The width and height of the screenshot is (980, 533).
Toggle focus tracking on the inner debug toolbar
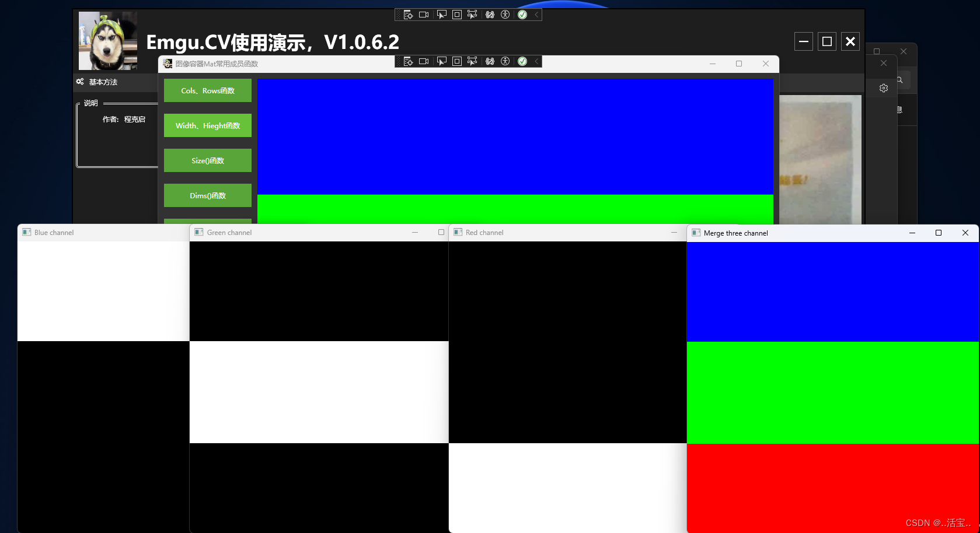click(472, 61)
